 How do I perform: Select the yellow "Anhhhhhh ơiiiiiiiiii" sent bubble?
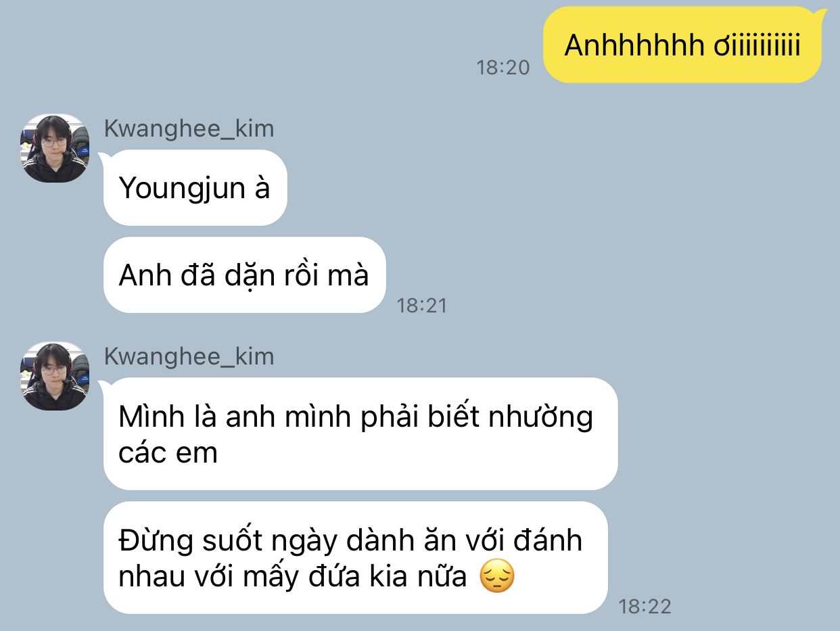click(x=683, y=45)
